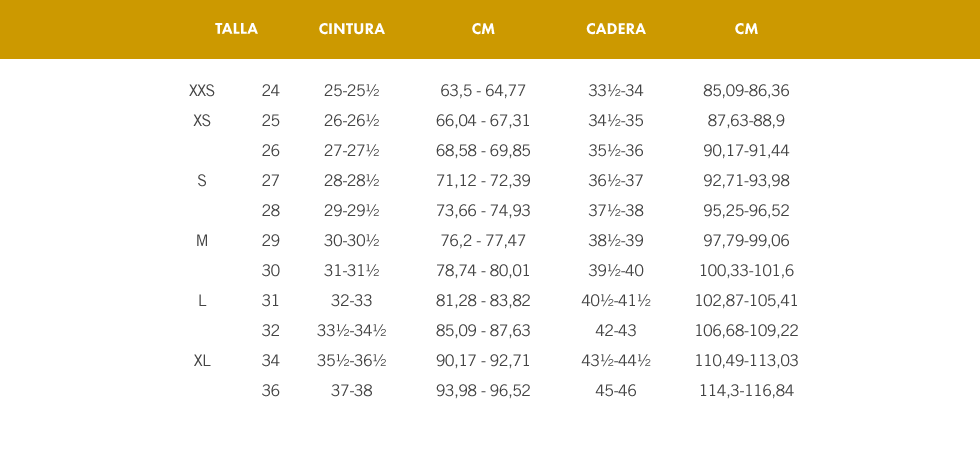Click the CINTURA column header

351,29
